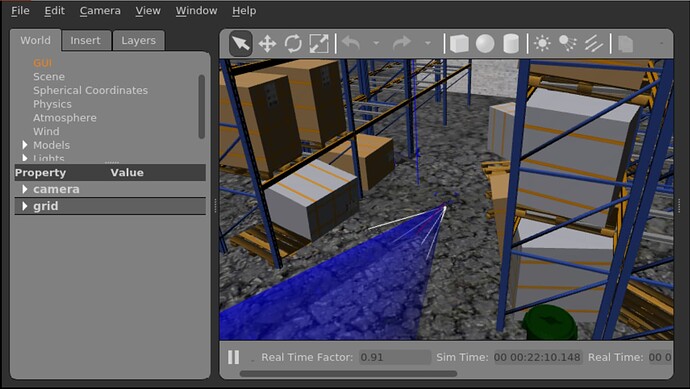The image size is (690, 389).
Task: Add a spot light source
Action: pyautogui.click(x=568, y=44)
